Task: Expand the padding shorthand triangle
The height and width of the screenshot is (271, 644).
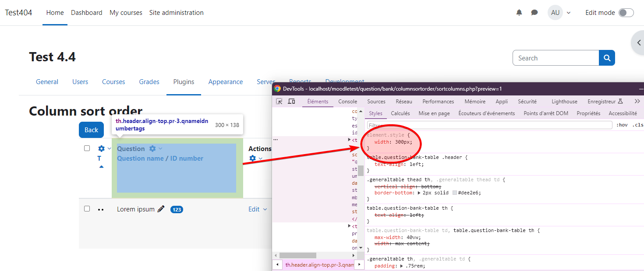Action: [x=403, y=266]
